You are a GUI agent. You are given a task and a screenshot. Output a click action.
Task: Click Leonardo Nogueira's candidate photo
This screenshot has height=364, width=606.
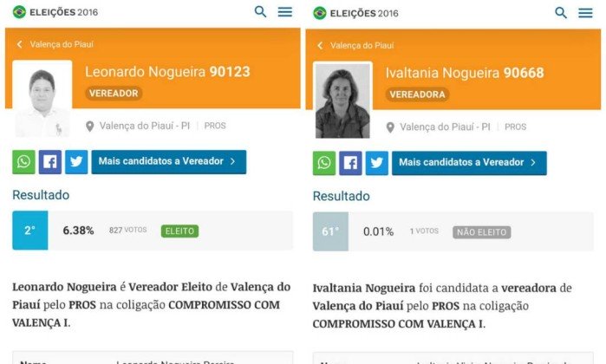(x=42, y=99)
